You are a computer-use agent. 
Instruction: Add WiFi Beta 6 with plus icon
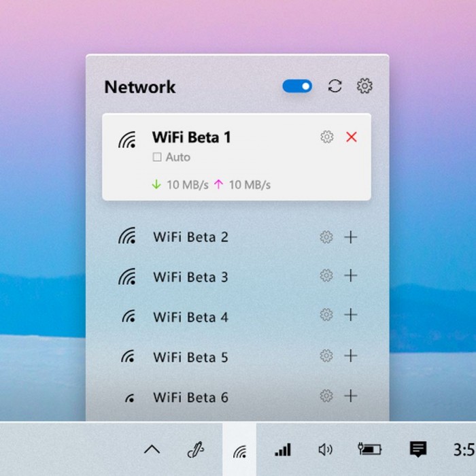click(x=351, y=396)
